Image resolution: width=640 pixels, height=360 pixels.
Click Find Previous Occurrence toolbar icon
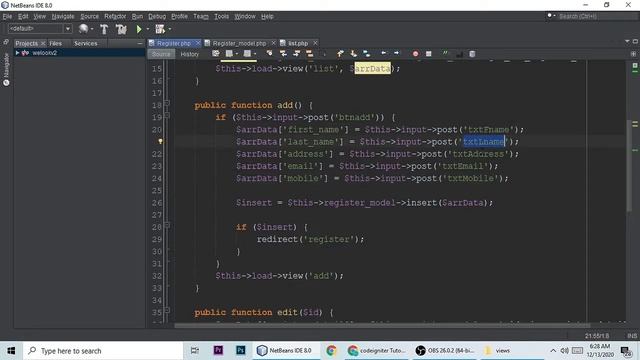coord(283,53)
